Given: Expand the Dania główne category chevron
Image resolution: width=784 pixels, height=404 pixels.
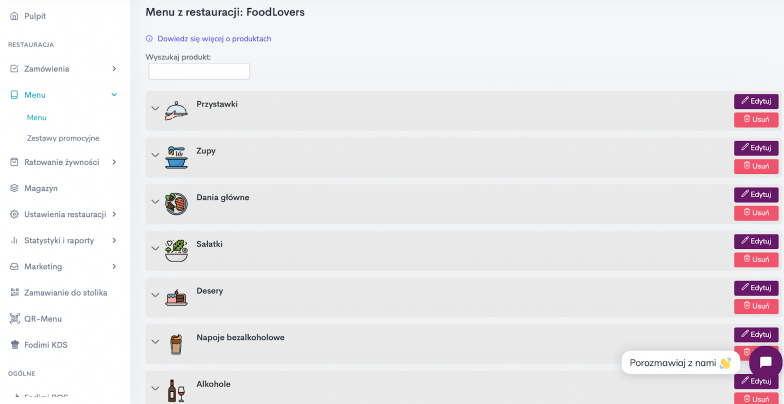Looking at the screenshot, I should [156, 202].
